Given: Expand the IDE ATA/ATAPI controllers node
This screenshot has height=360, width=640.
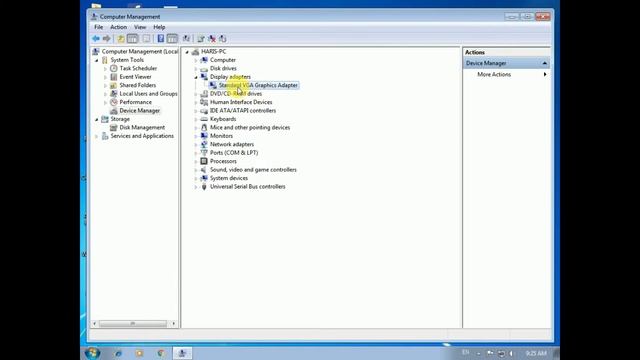Looking at the screenshot, I should tap(196, 111).
